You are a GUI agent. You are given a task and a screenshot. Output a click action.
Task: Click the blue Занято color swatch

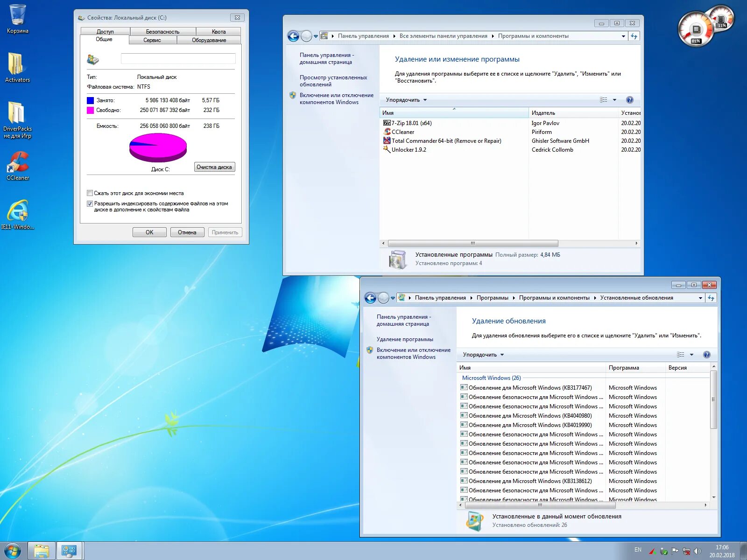click(90, 100)
